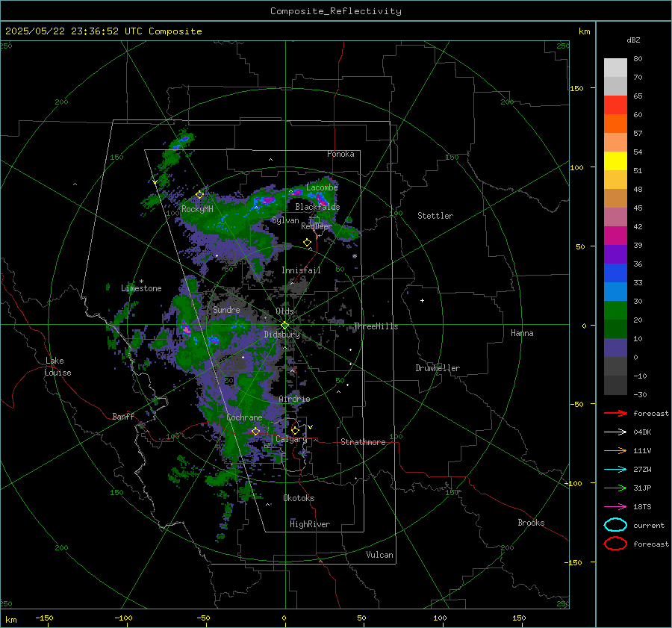
Task: Click the Cochrane city label
Action: (x=244, y=417)
